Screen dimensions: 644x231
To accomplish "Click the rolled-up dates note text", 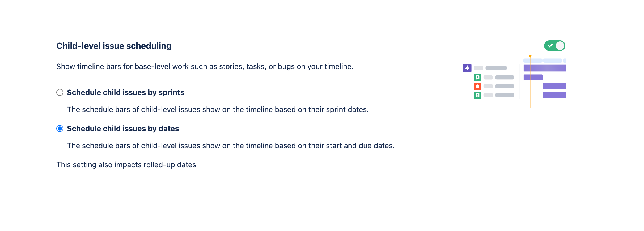I will coord(126,165).
